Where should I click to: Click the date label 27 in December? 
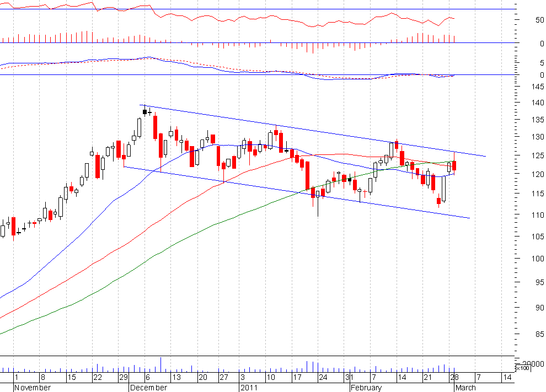(223, 377)
